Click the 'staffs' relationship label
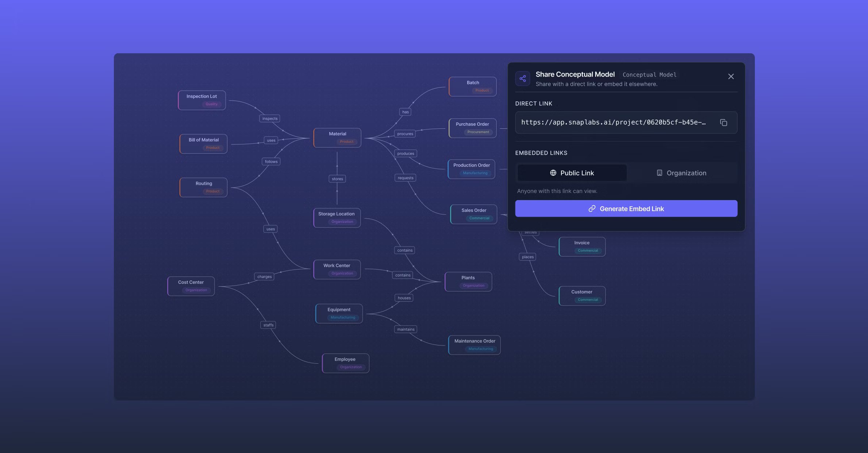 [268, 325]
